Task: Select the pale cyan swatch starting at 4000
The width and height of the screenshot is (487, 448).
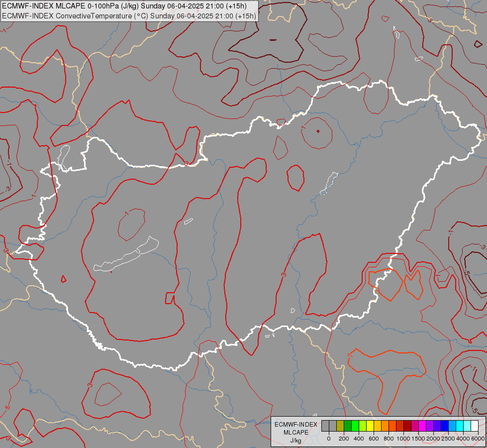Action: [x=467, y=426]
